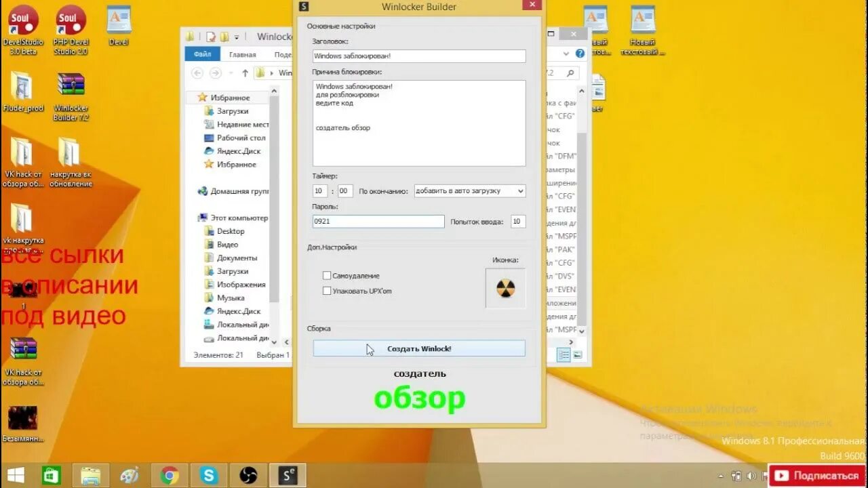Open the Paint taskbar icon
Screen dimensions: 868x488
point(130,475)
